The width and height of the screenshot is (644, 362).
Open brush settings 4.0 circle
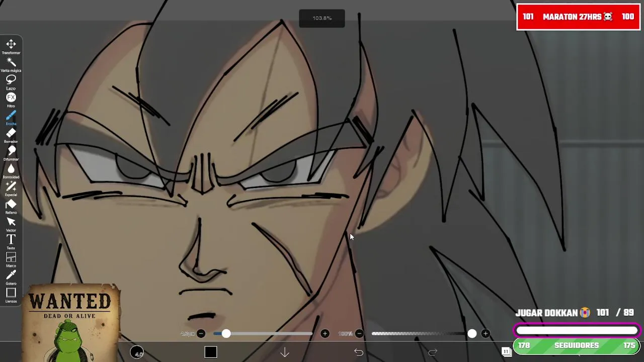click(137, 352)
